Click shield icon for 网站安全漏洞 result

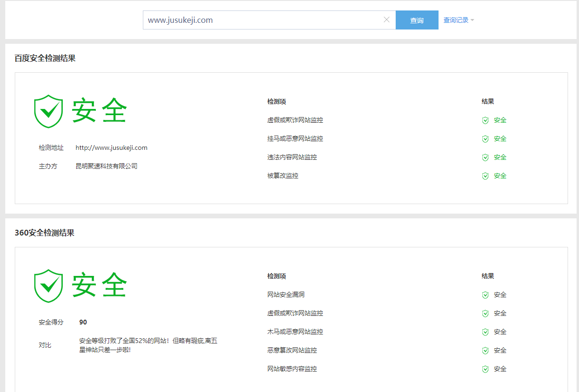pos(485,295)
